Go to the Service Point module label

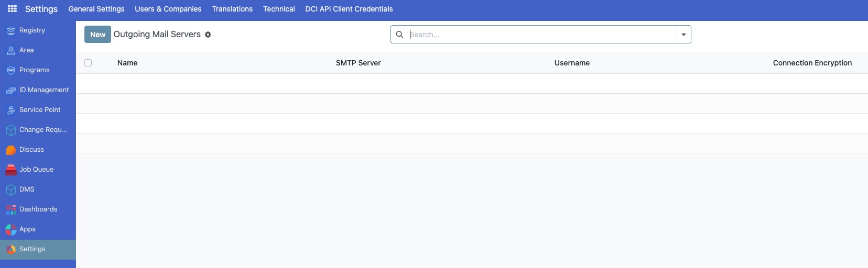40,110
